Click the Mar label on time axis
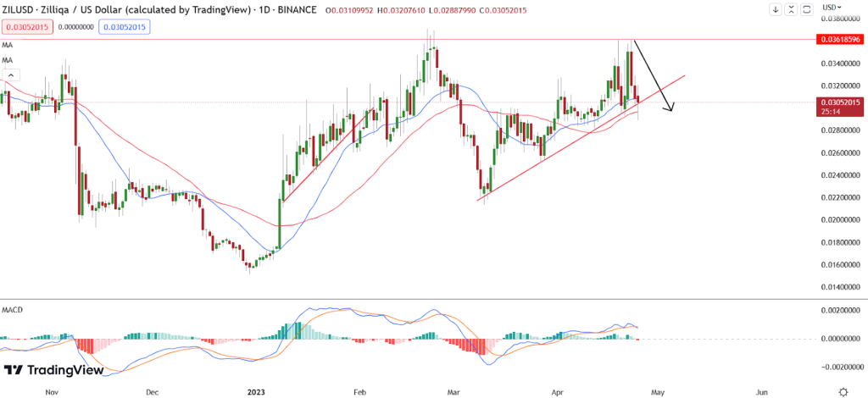This screenshot has width=868, height=398. 453,392
